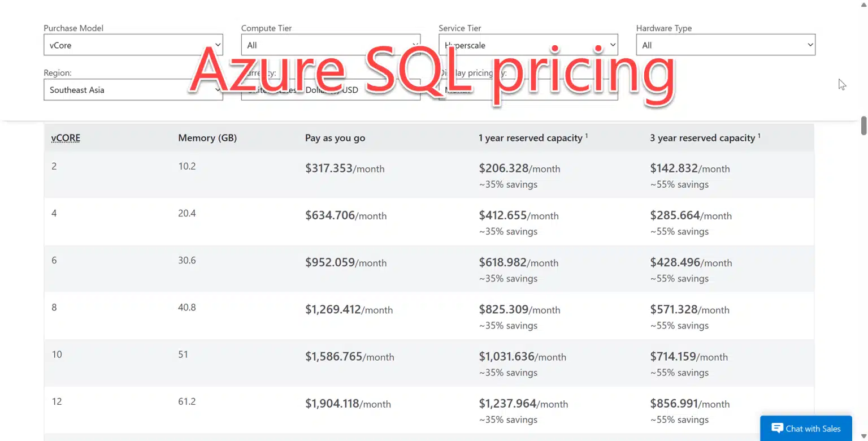The width and height of the screenshot is (868, 441).
Task: Click the Compute Tier chevron icon
Action: point(415,45)
